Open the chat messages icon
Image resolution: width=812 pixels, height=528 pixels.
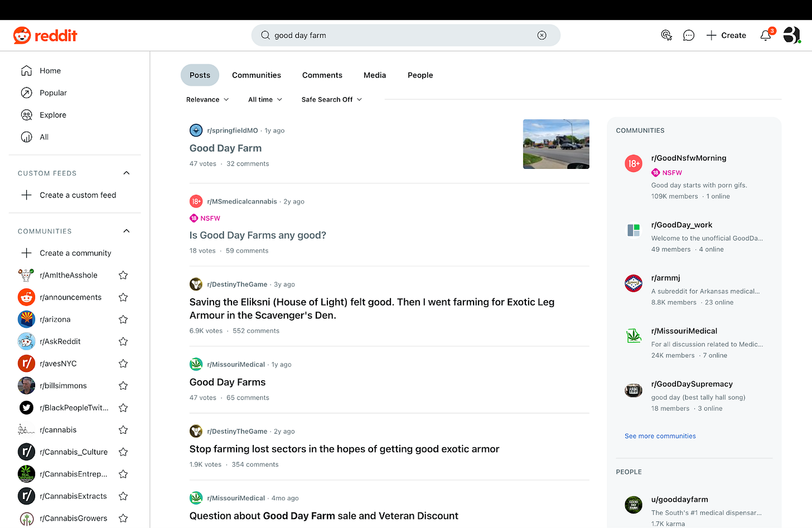pyautogui.click(x=689, y=35)
